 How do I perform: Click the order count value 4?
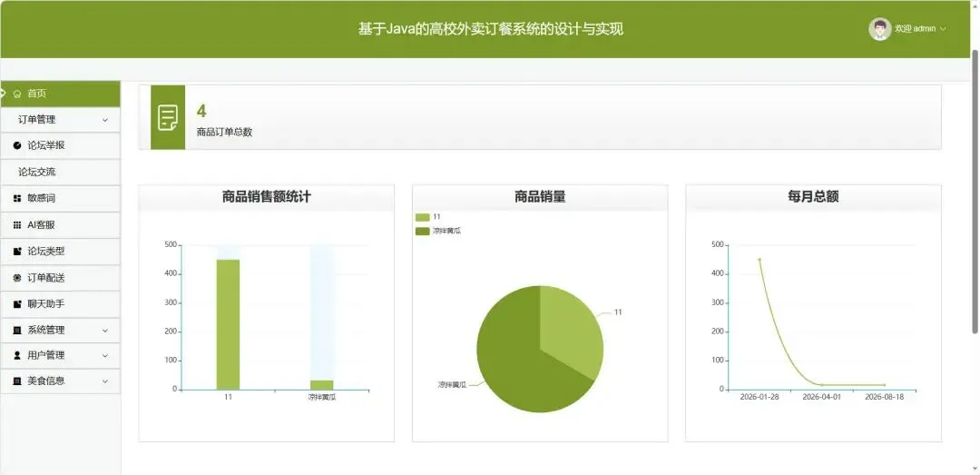click(201, 112)
